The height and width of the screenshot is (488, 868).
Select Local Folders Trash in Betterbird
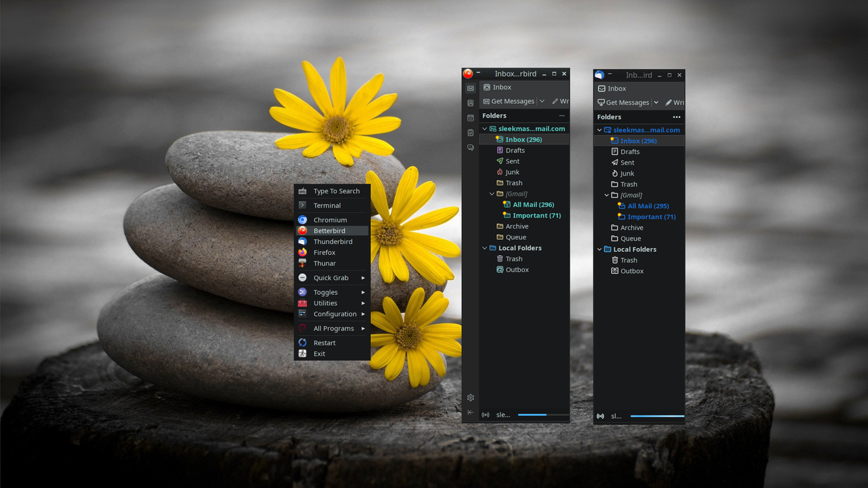click(x=524, y=259)
